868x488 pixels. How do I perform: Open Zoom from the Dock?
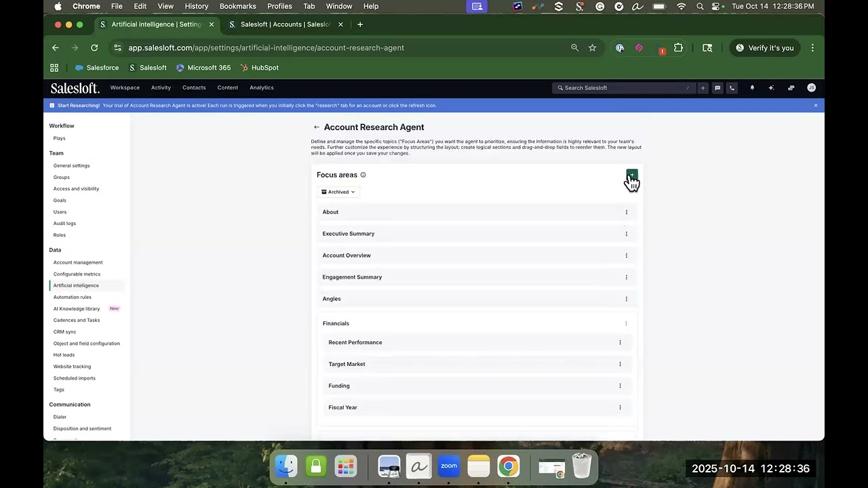coord(448,466)
